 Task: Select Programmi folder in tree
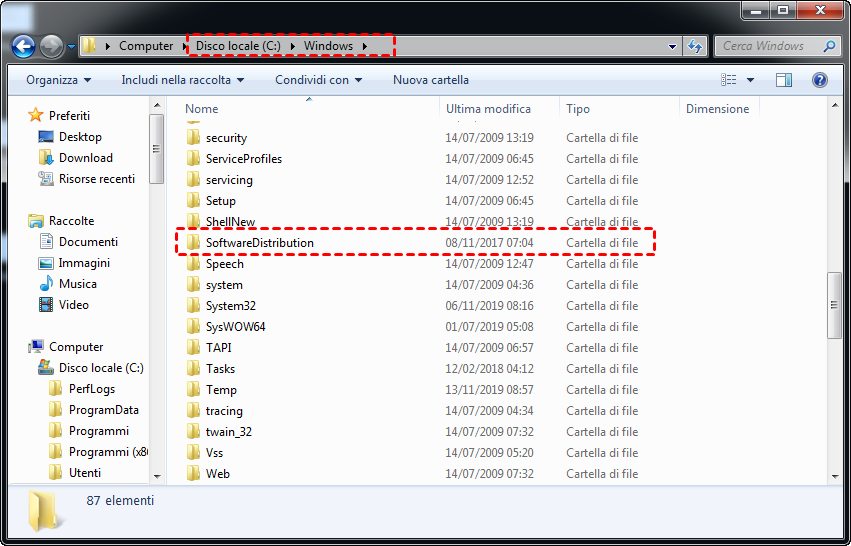[89, 431]
